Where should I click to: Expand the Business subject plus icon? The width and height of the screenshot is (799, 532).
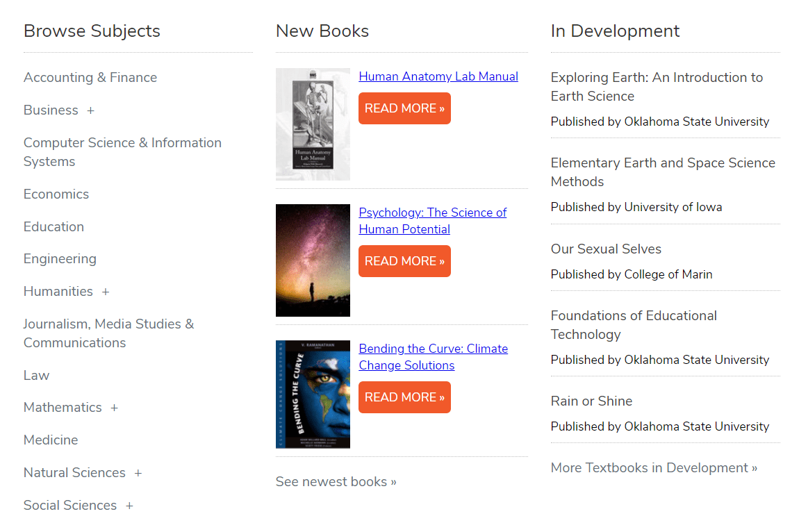[x=90, y=110]
